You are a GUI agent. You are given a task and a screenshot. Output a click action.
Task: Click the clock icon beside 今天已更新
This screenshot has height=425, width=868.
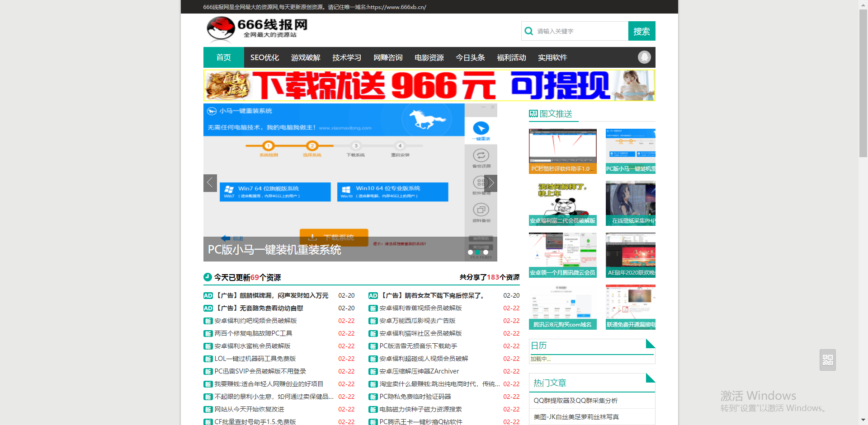[x=207, y=277]
